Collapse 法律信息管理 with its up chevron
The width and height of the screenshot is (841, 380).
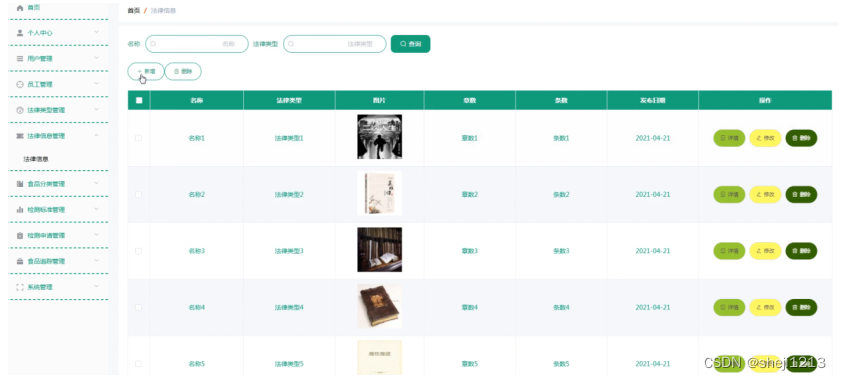[97, 135]
